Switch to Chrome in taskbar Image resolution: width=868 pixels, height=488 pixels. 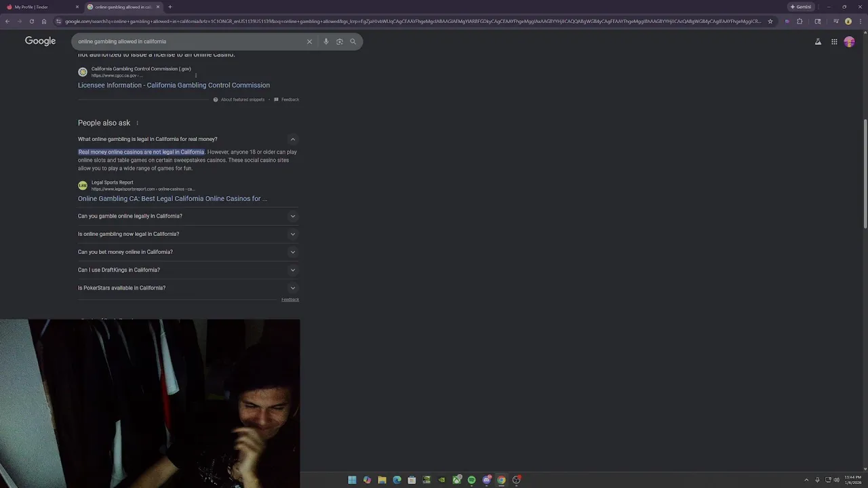(501, 480)
